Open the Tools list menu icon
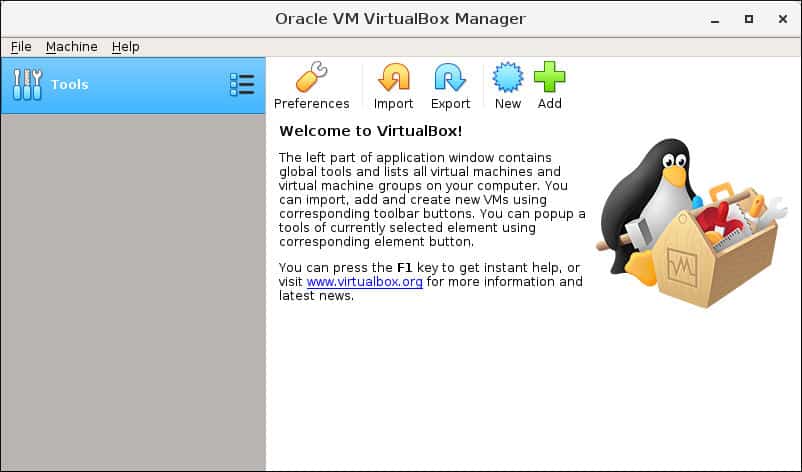The width and height of the screenshot is (802, 472). [x=242, y=84]
